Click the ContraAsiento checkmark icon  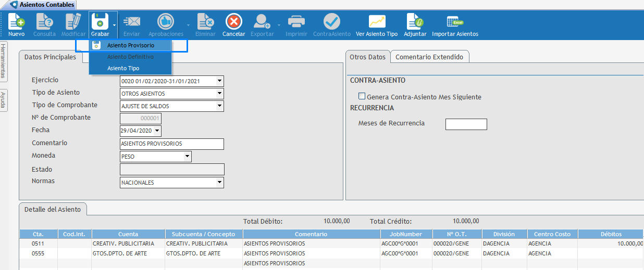coord(331,22)
